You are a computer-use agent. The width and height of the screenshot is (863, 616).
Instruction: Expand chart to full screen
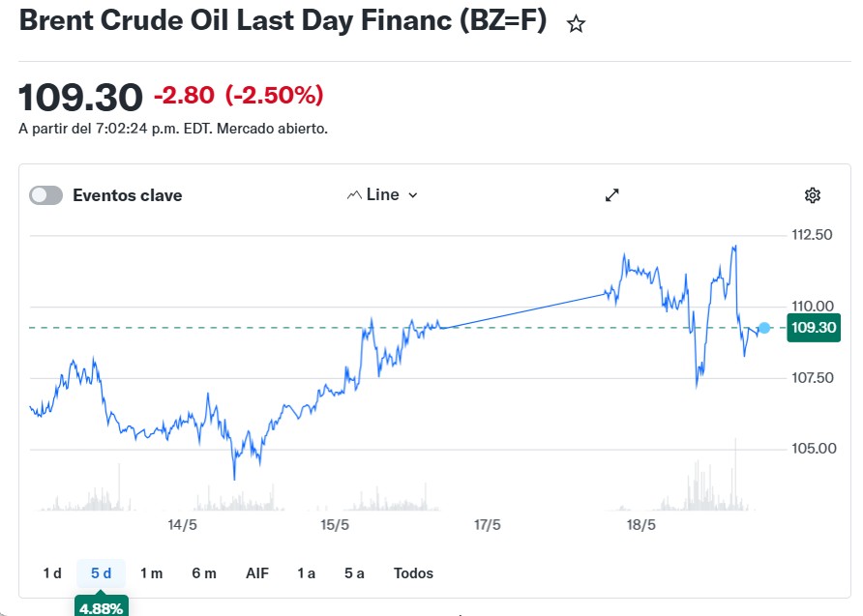coord(612,195)
